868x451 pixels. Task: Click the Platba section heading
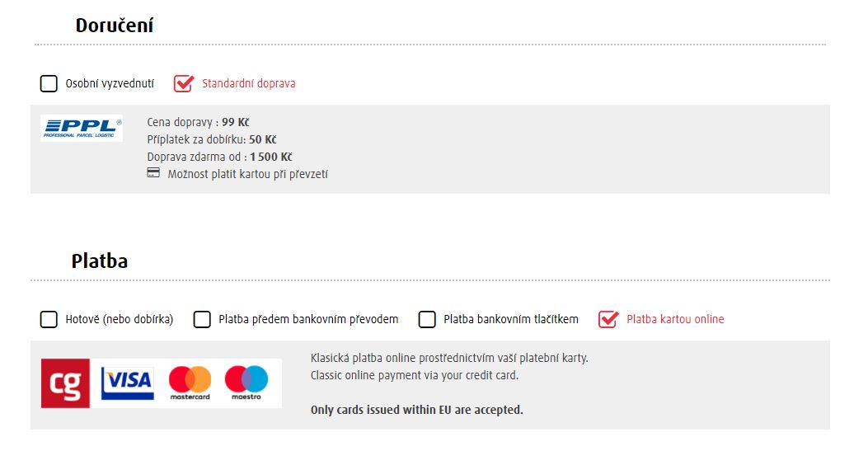[x=100, y=261]
